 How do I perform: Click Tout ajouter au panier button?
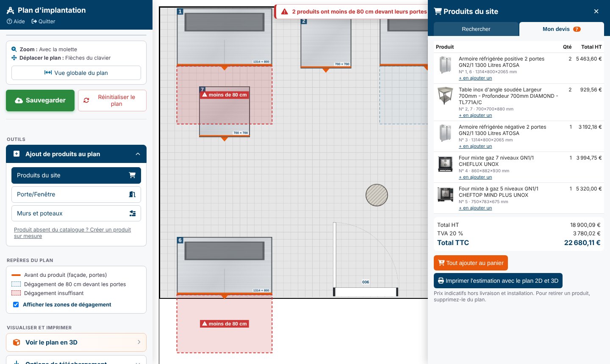(471, 263)
